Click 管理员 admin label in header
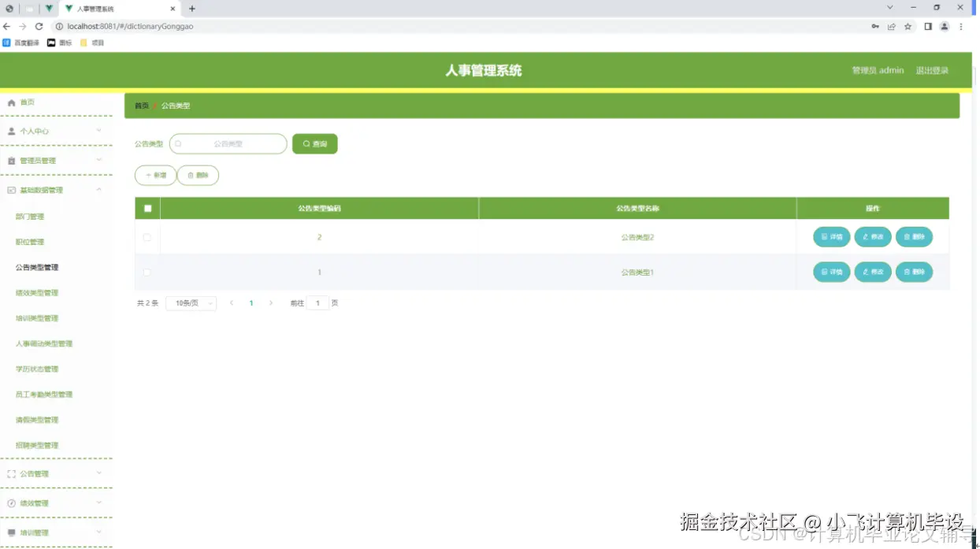Screen dimensions: 980x549 coord(878,71)
